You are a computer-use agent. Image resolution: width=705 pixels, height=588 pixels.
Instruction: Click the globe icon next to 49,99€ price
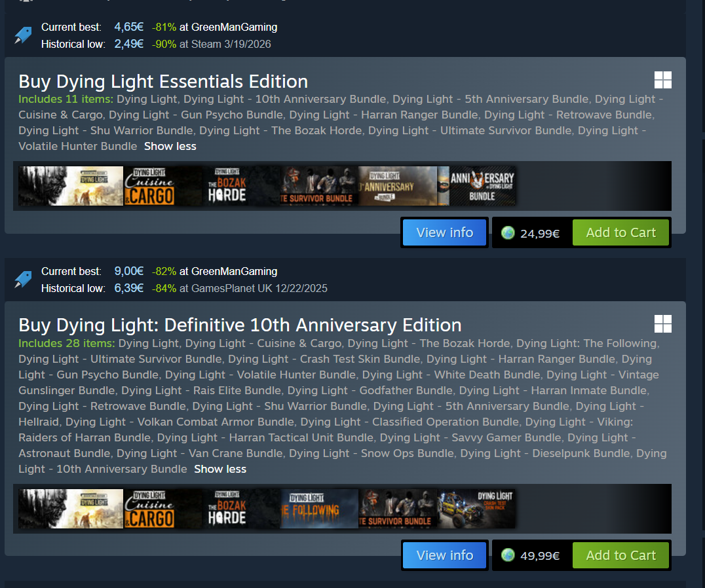point(508,555)
